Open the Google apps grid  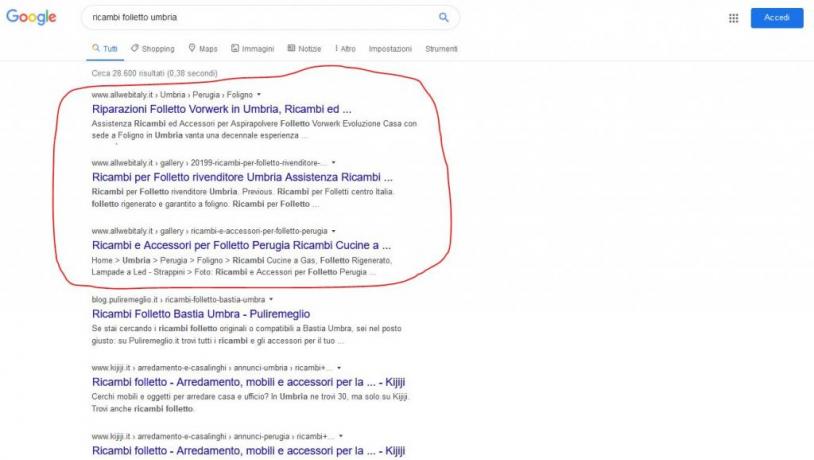[x=733, y=18]
